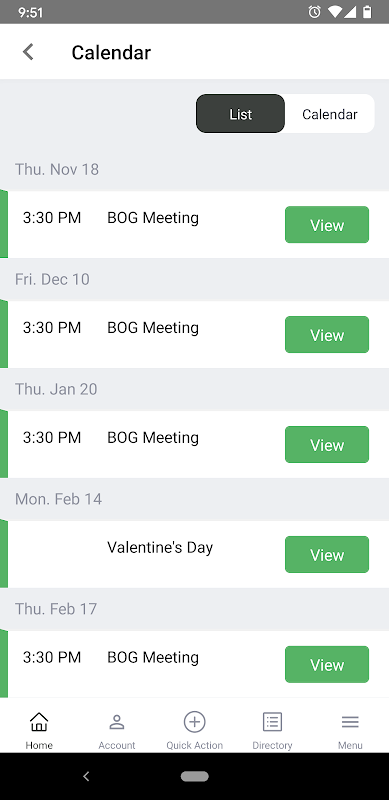Switch to Calendar view
389x800 pixels.
coord(330,114)
